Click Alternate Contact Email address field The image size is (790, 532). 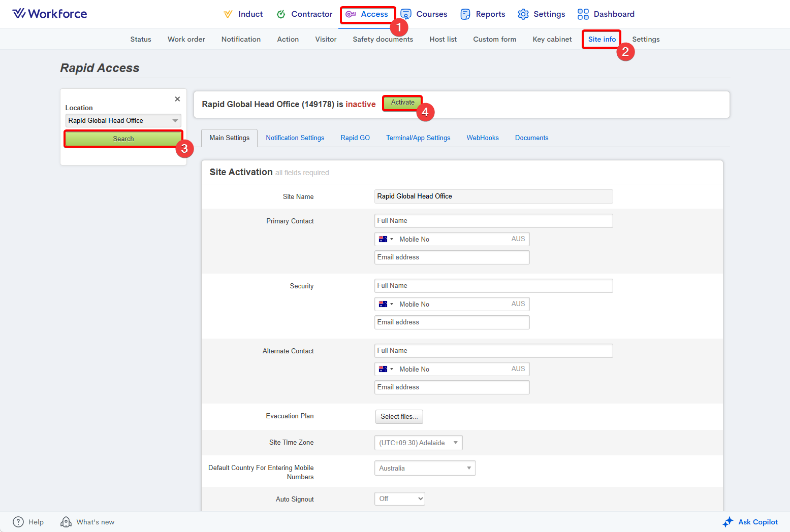click(x=452, y=387)
